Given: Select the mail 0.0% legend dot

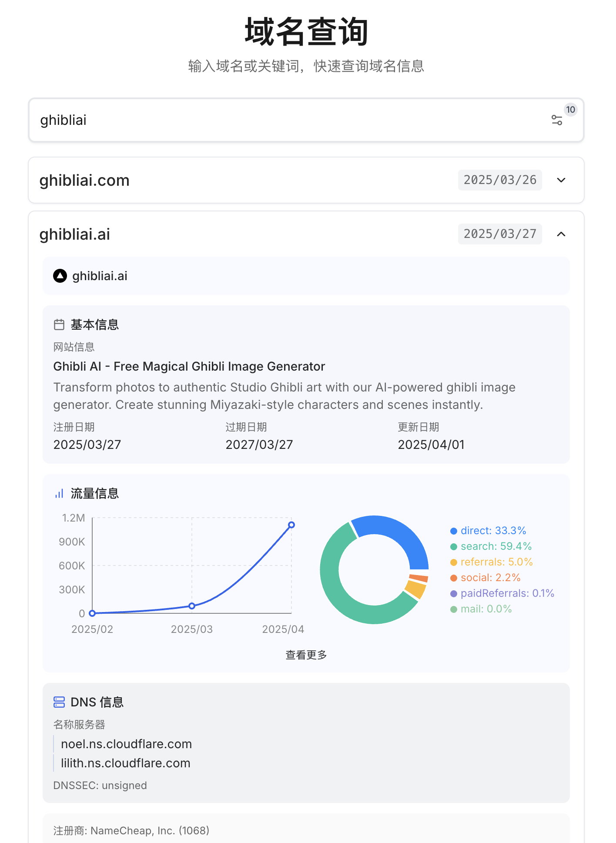Looking at the screenshot, I should [x=454, y=609].
